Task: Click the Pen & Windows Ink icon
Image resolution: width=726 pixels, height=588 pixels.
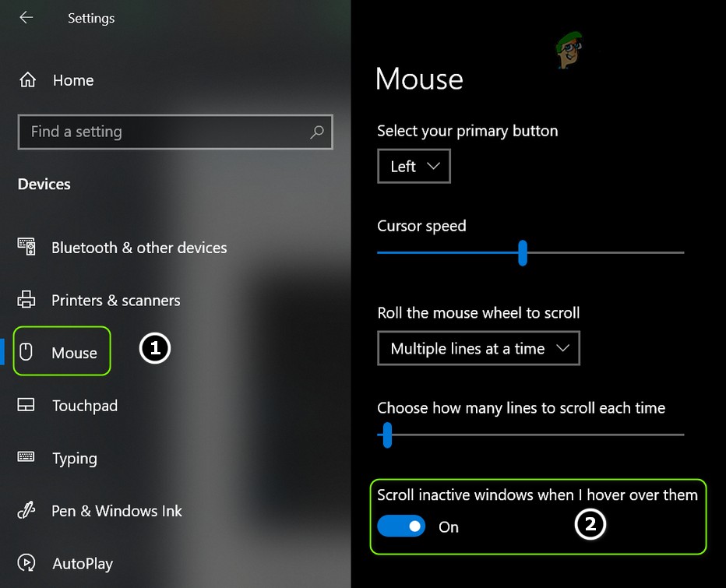Action: tap(26, 511)
